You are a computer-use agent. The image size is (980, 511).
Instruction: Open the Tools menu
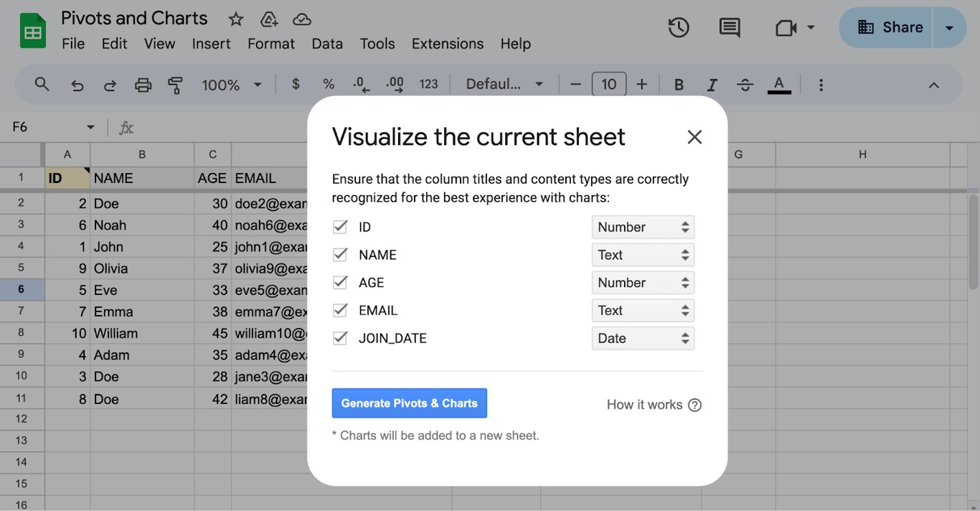click(x=377, y=44)
